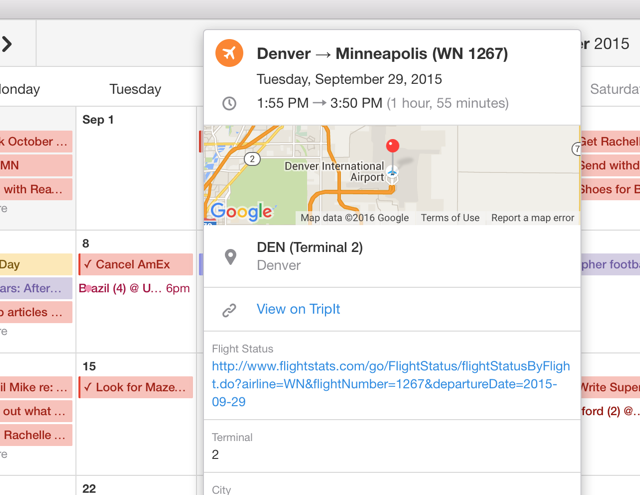
Task: Click the next arrow chevron in calendar header
Action: pyautogui.click(x=7, y=44)
